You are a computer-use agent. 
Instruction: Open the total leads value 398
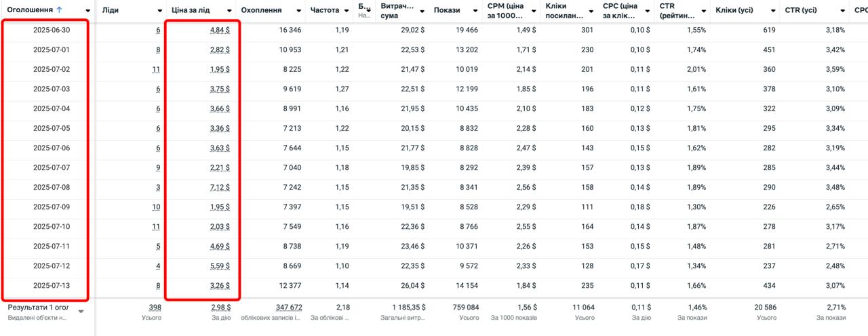(155, 308)
